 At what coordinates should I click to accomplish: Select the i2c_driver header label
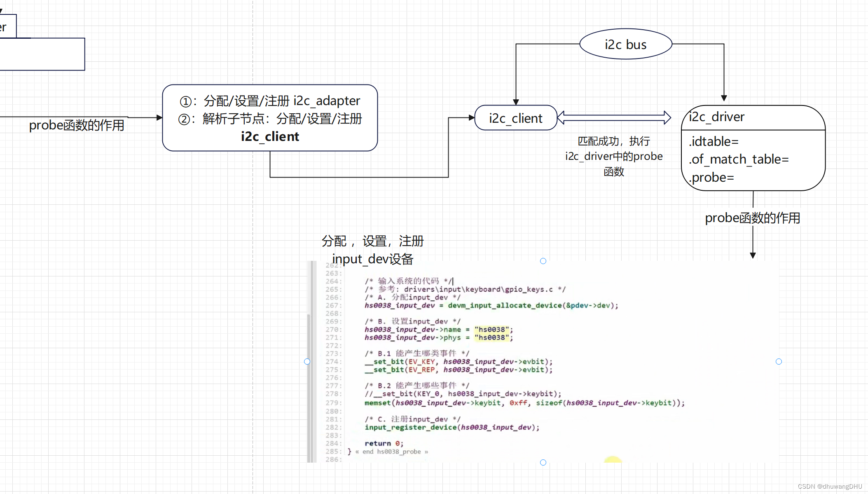716,117
